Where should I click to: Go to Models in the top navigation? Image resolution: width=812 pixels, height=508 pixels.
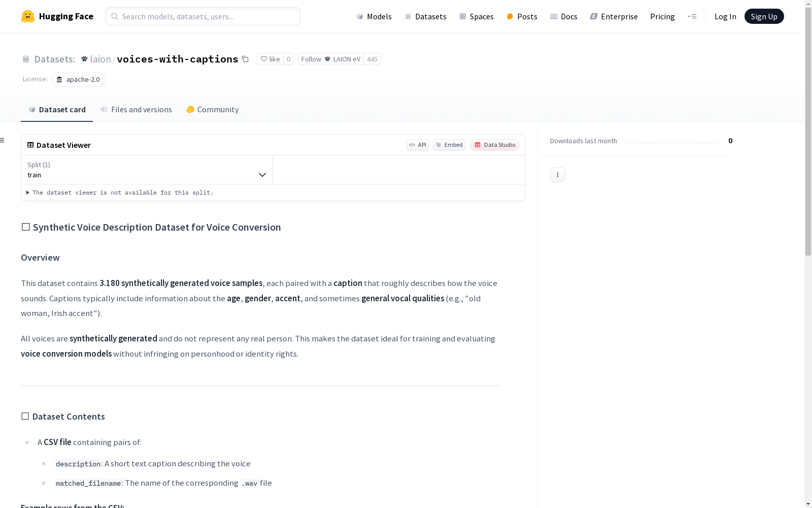374,16
